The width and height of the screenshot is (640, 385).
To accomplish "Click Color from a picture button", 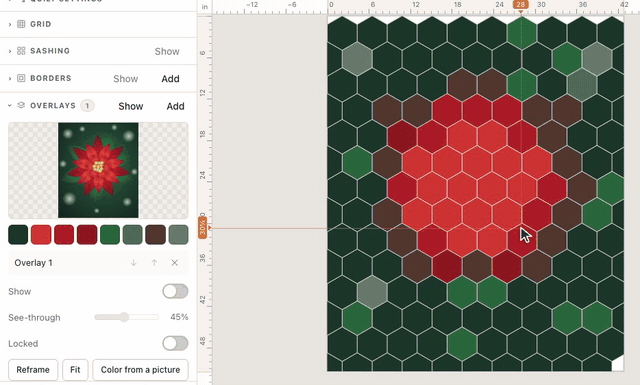I will (140, 370).
